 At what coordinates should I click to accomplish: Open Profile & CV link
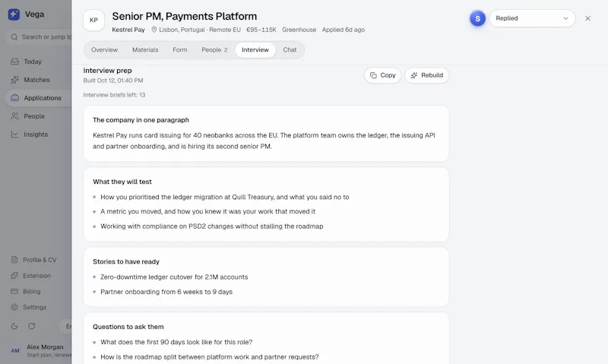click(x=40, y=260)
